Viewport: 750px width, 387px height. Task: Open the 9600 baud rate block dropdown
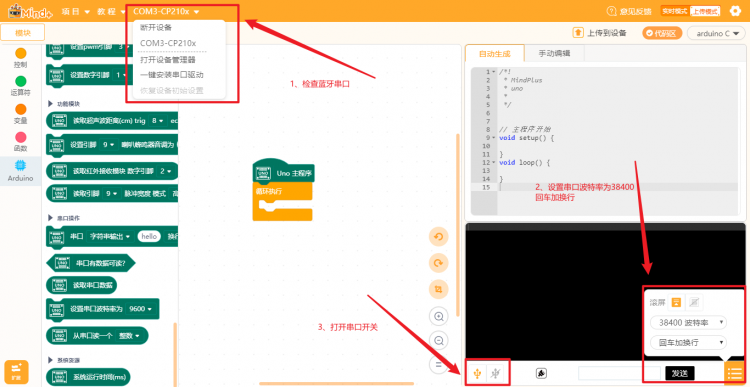pyautogui.click(x=140, y=309)
